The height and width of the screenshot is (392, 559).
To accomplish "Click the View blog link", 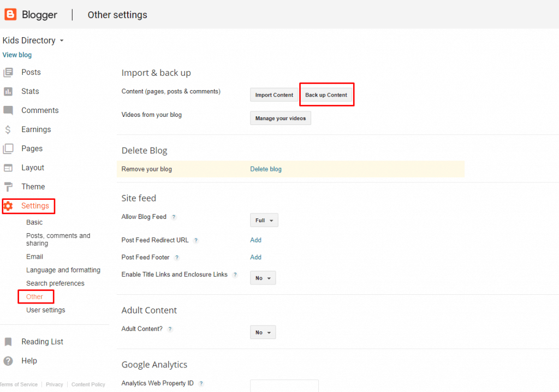I will (x=17, y=55).
